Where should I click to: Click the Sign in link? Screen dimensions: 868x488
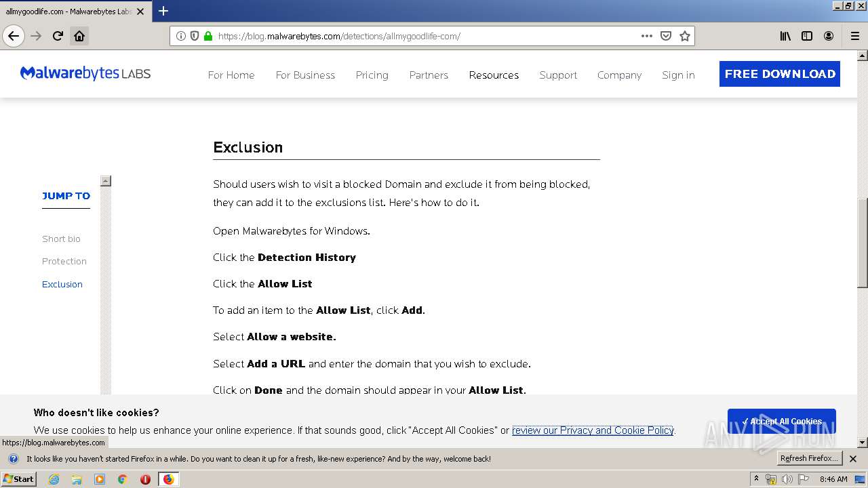678,75
